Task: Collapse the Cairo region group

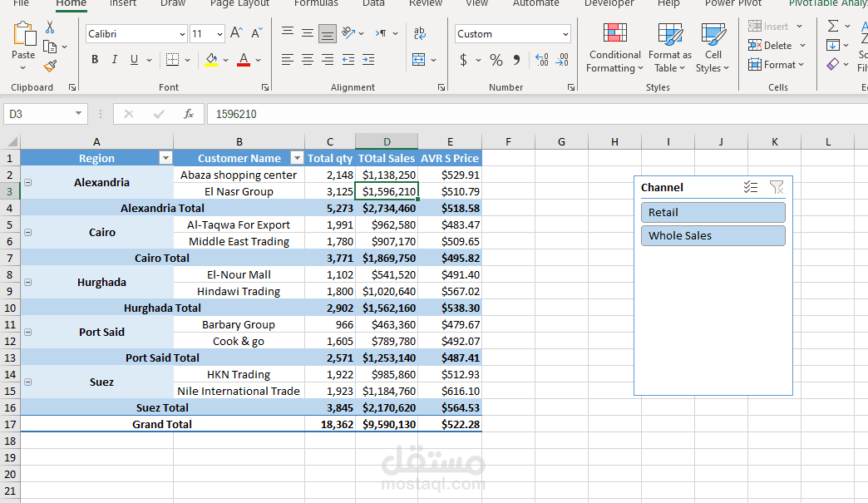Action: click(27, 233)
